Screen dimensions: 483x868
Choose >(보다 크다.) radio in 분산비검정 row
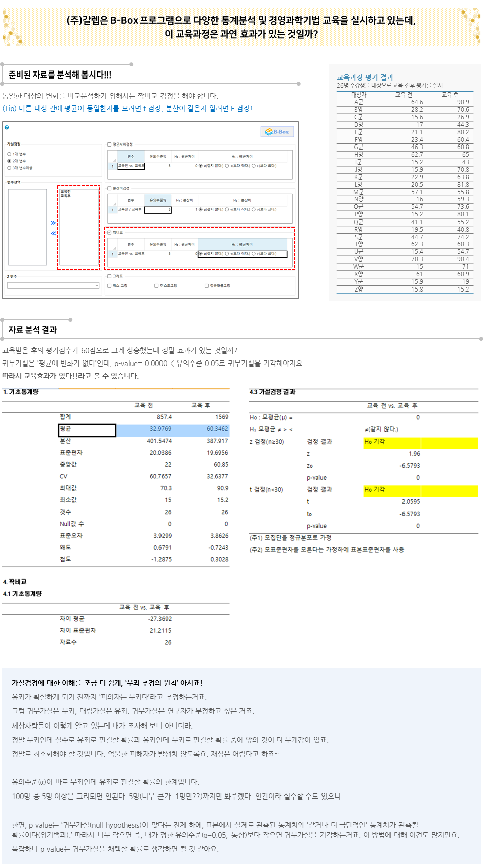(254, 209)
